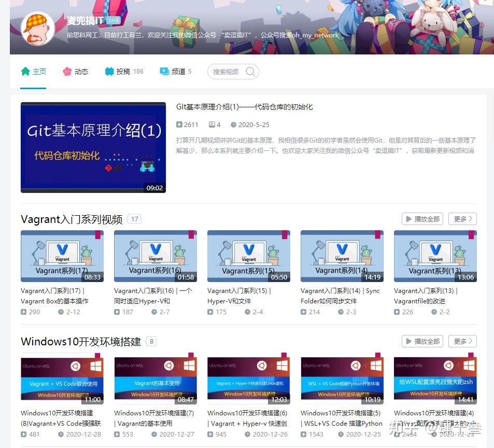494x448 pixels.
Task: Open Windows10开发环境搭建(8) title link
Action: click(61, 418)
